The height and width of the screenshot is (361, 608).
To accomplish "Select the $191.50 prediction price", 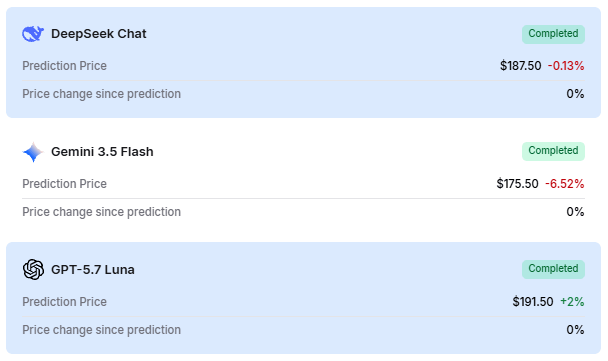I will point(533,302).
